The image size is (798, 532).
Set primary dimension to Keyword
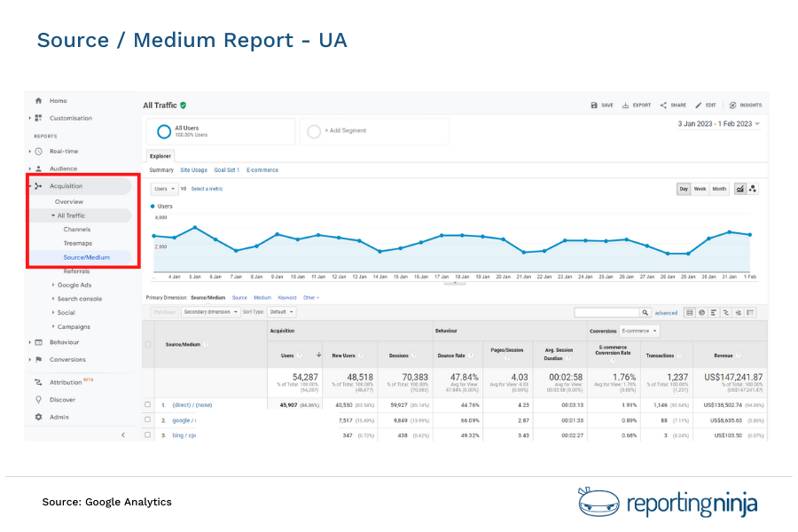[287, 298]
